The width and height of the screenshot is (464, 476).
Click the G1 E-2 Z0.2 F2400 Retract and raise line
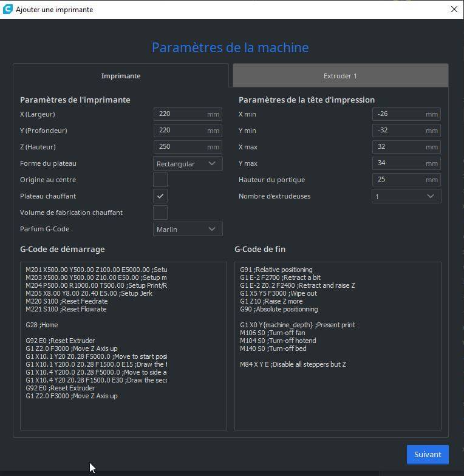coord(298,285)
